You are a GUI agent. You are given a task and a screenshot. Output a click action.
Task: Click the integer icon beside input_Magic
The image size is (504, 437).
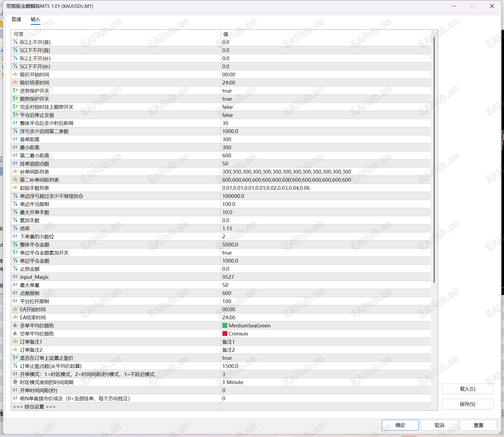15,277
